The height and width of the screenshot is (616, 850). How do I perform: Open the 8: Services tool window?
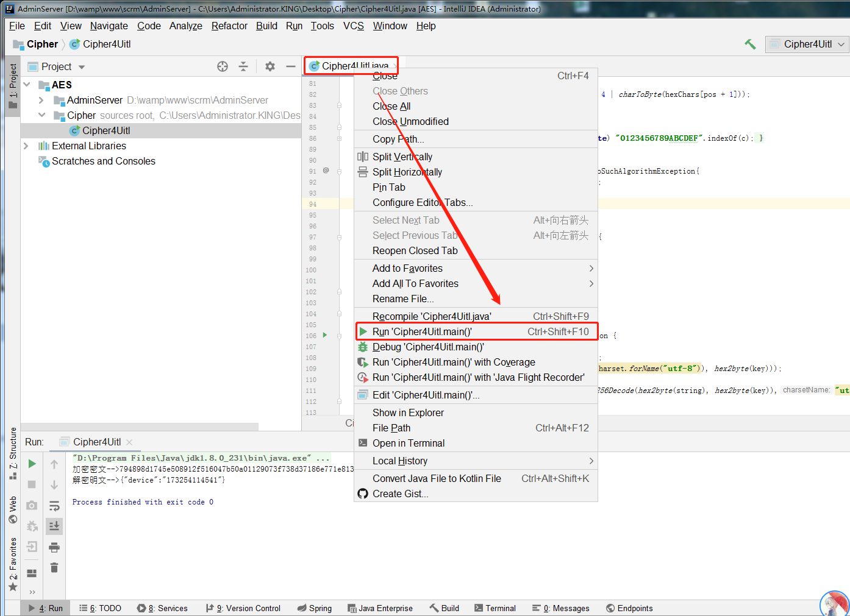(162, 608)
